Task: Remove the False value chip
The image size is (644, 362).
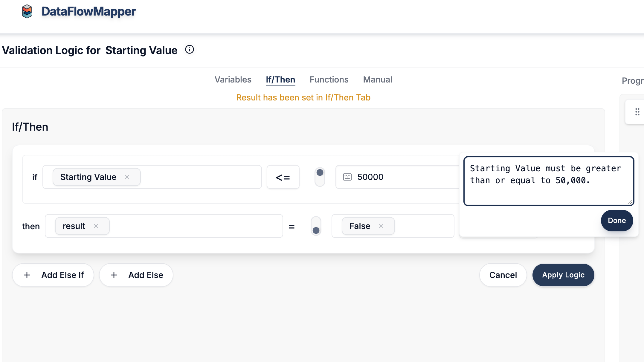Action: point(381,226)
